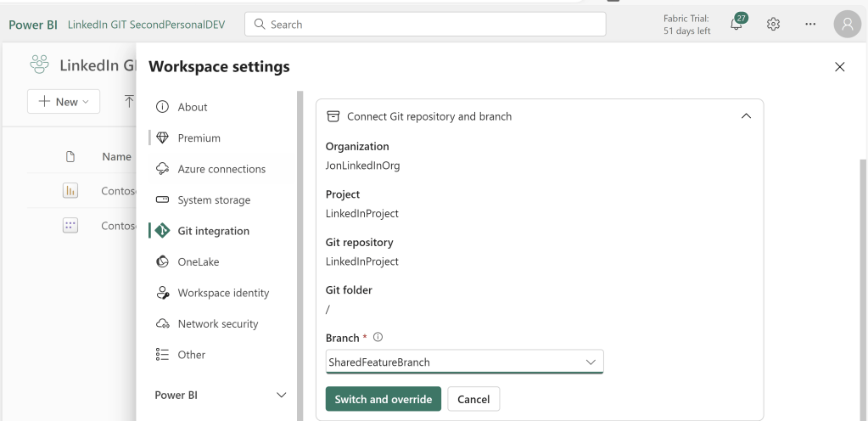
Task: Click the Switch and override button
Action: pos(383,399)
